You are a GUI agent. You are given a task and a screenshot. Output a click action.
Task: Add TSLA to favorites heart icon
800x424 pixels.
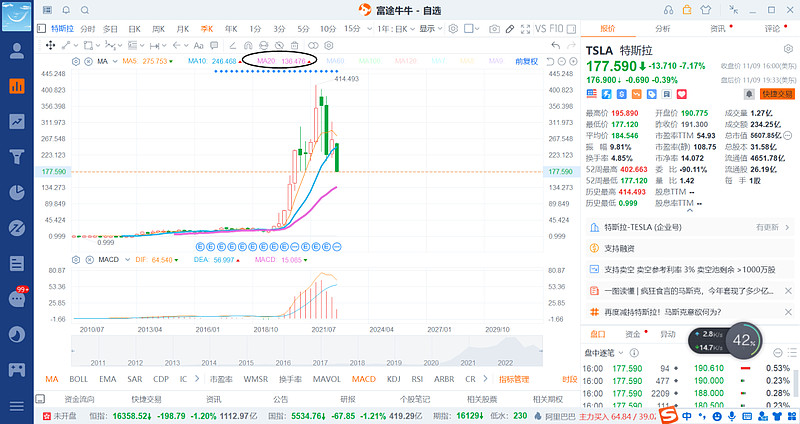click(682, 94)
